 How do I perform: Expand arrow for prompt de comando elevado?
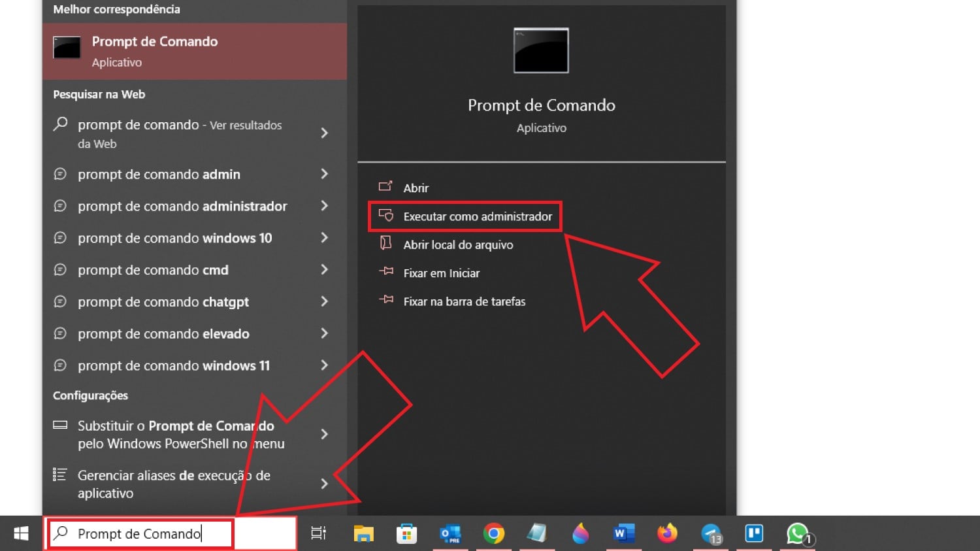click(x=325, y=334)
